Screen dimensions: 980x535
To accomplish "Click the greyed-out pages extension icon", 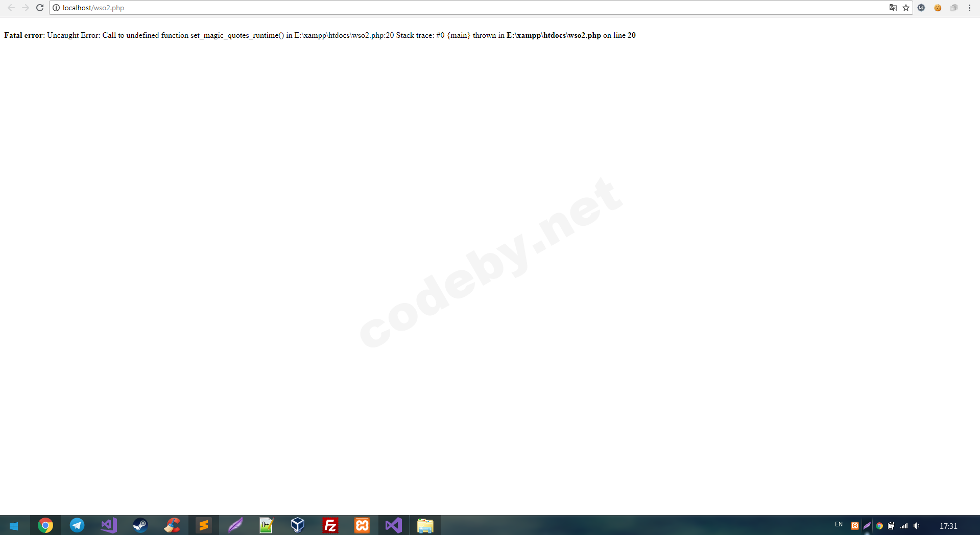I will 953,8.
